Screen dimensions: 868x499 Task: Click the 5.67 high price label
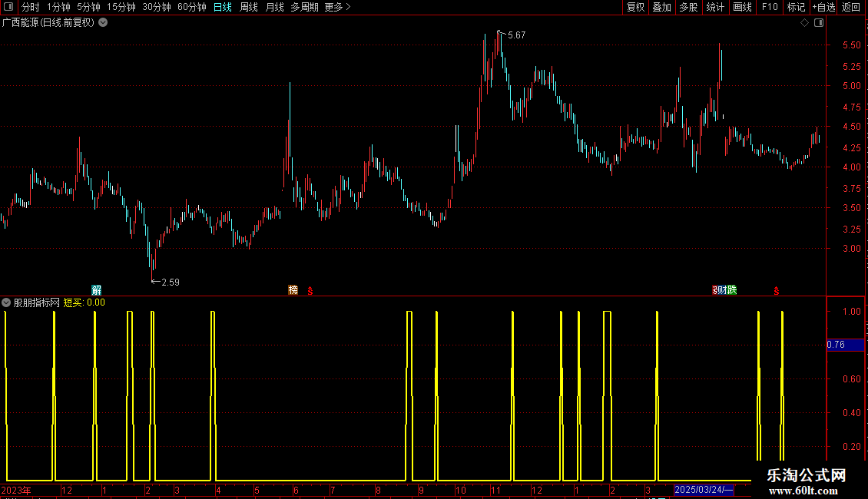516,35
